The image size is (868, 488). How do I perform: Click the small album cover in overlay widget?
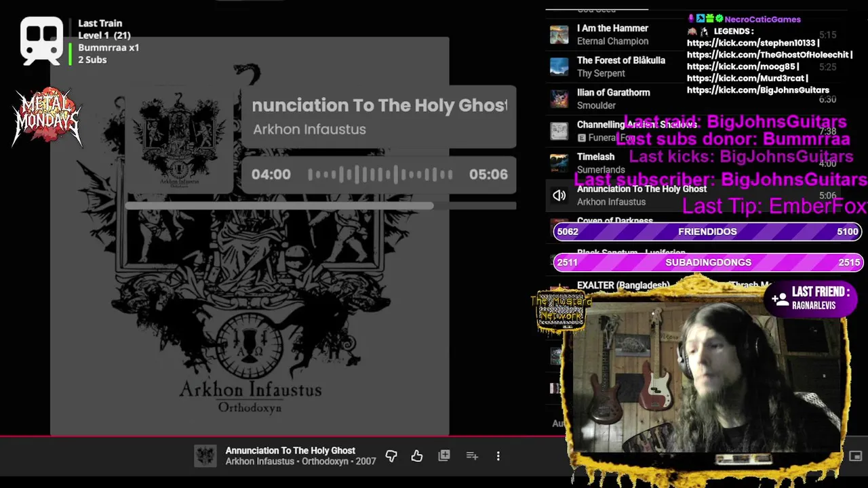180,139
